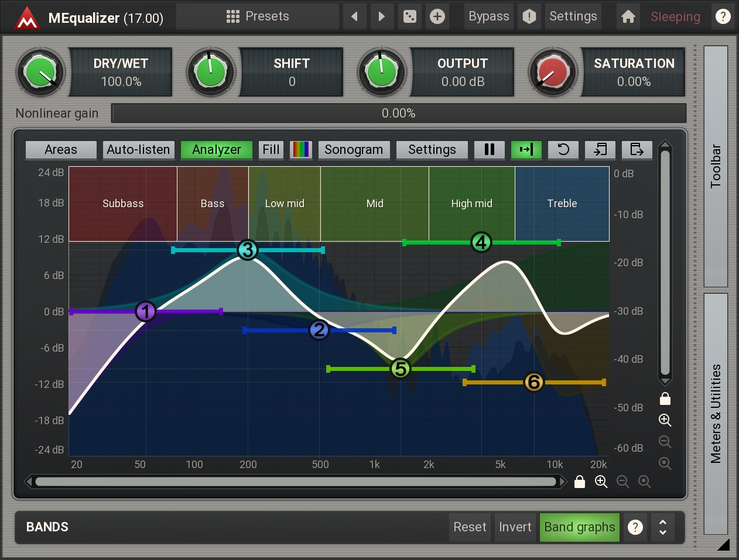Expand the Toolbar side panel
This screenshot has height=560, width=739.
pos(715,166)
